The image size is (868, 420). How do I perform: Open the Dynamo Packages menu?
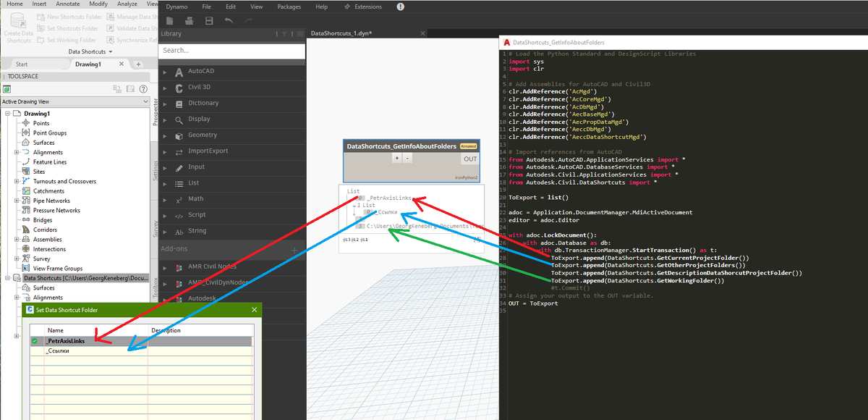click(x=289, y=7)
